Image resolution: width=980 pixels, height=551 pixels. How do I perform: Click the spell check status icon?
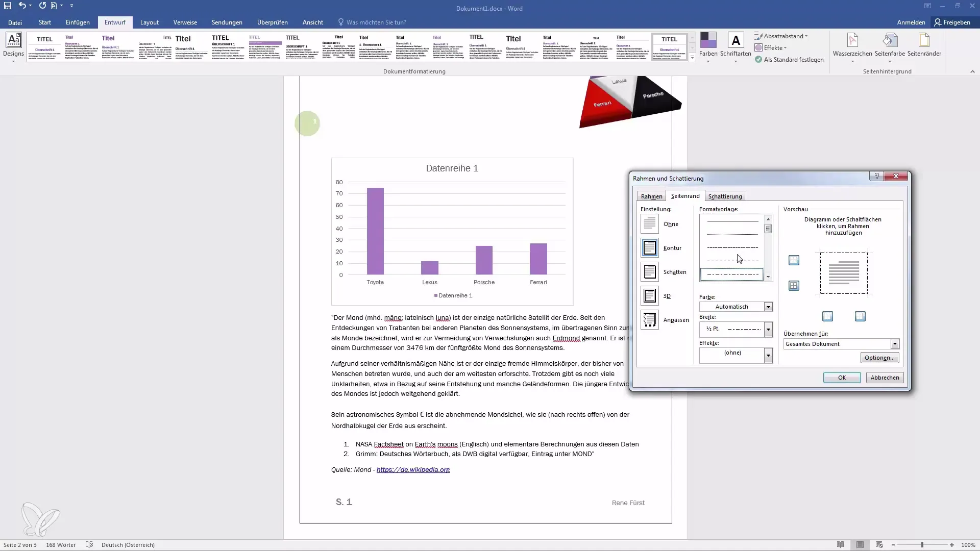coord(89,545)
